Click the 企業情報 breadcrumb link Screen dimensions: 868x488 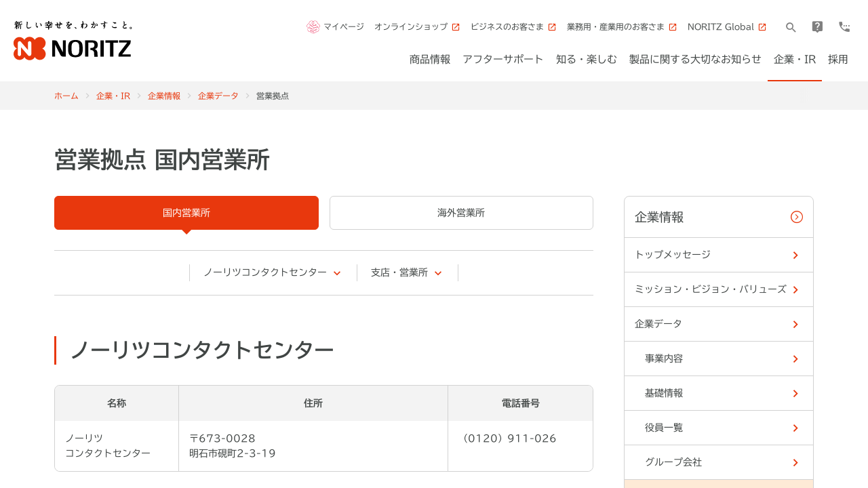click(x=164, y=96)
